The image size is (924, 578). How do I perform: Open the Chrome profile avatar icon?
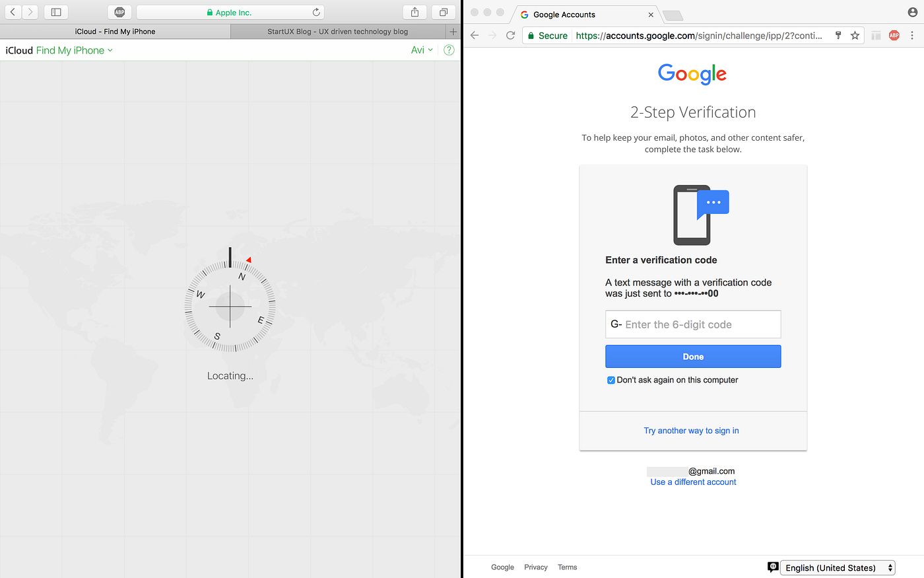[911, 11]
